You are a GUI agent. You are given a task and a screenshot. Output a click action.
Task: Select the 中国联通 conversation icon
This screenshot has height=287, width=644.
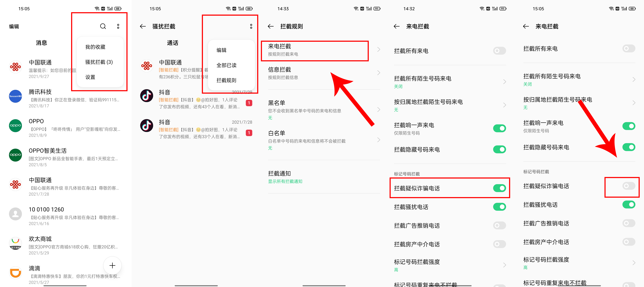pos(15,67)
